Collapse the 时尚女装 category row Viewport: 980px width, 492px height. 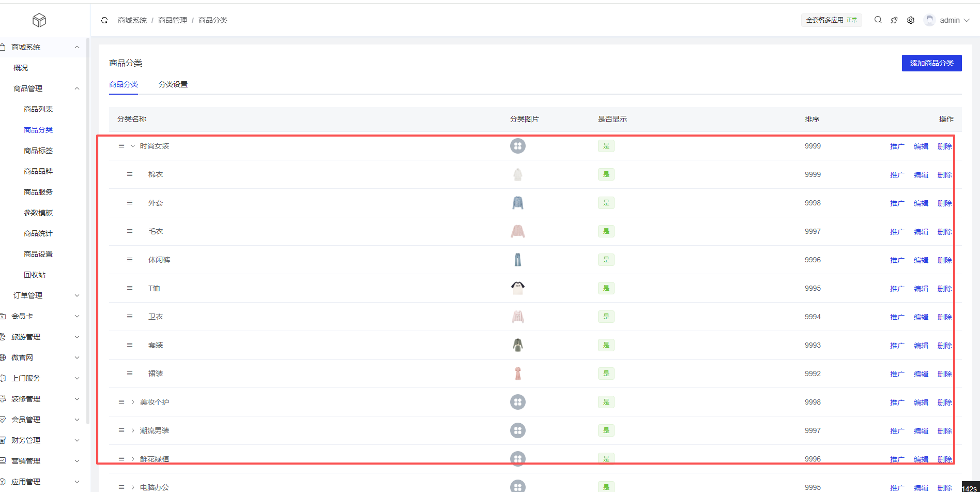(x=133, y=146)
